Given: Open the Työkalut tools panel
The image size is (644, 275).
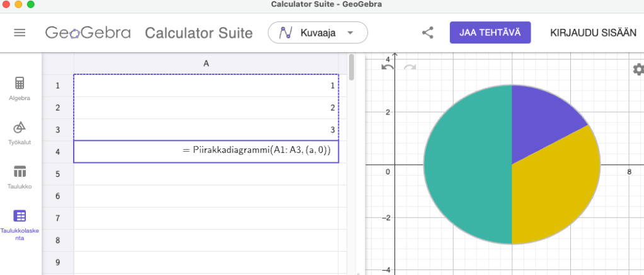Looking at the screenshot, I should [x=20, y=132].
